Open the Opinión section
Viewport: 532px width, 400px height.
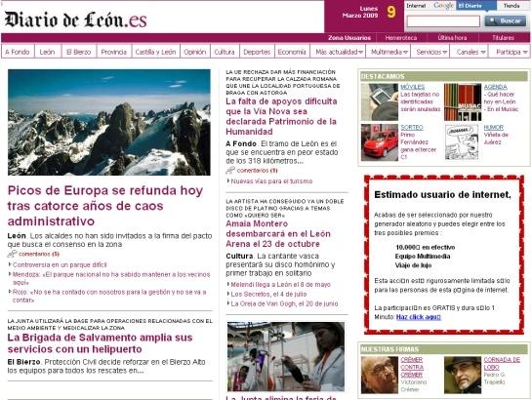[195, 52]
